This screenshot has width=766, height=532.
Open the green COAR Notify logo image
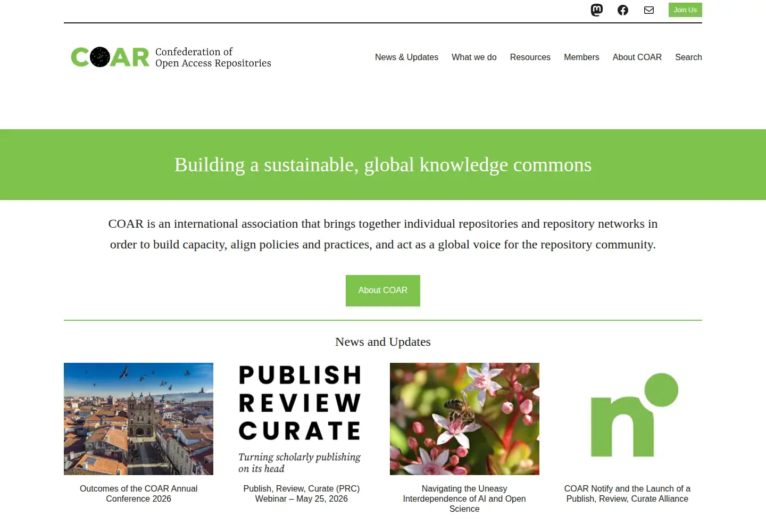pos(627,419)
